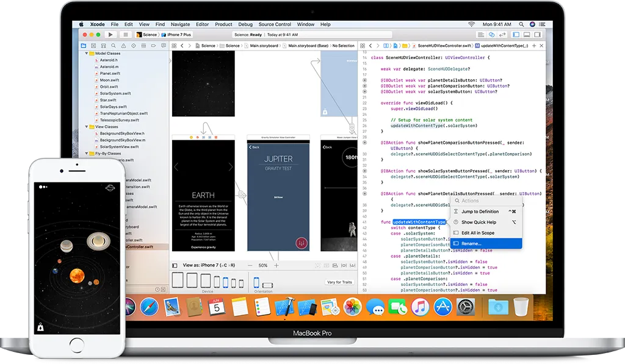Go back in the code editor jump bar

pyautogui.click(x=370, y=46)
